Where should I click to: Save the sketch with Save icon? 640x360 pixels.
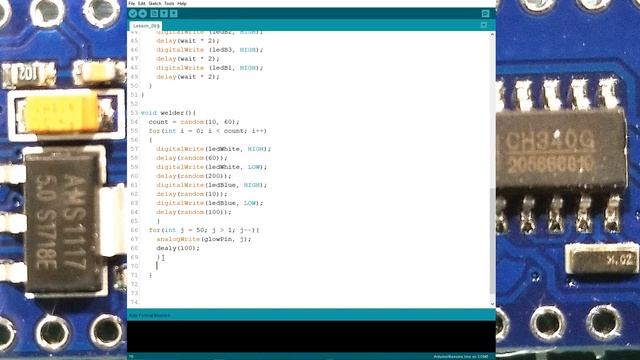click(x=173, y=13)
